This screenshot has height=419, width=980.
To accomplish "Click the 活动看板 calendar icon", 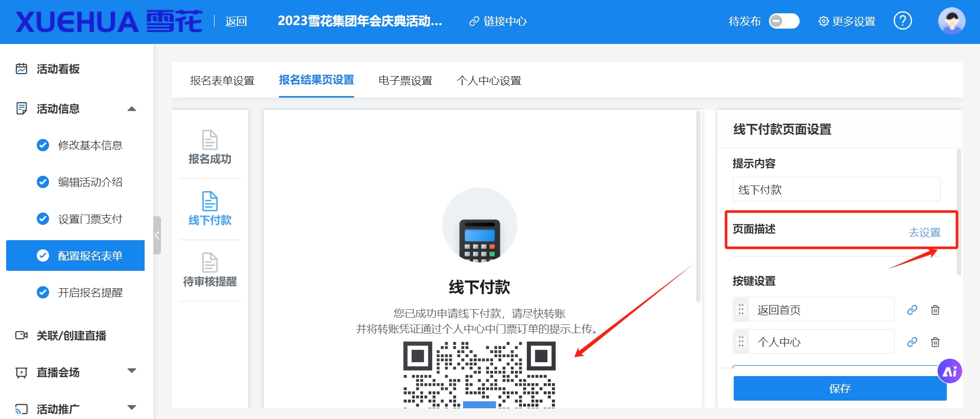I will 21,68.
